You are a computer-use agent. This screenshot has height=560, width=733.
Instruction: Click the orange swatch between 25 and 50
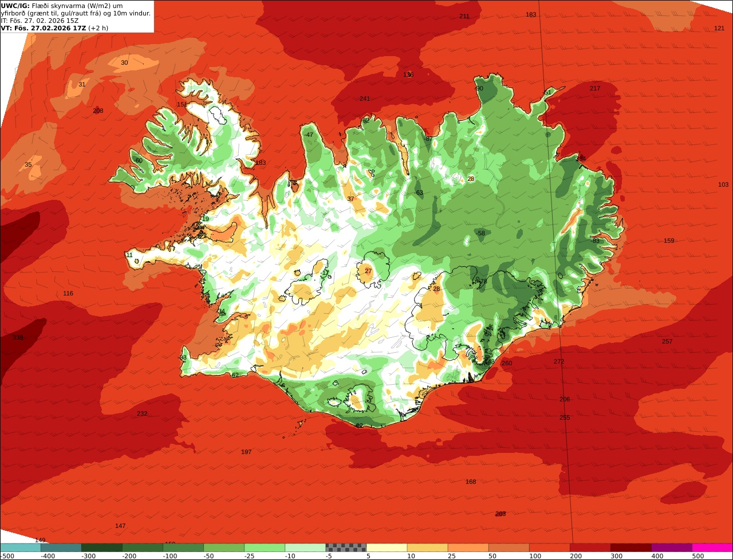pos(468,547)
